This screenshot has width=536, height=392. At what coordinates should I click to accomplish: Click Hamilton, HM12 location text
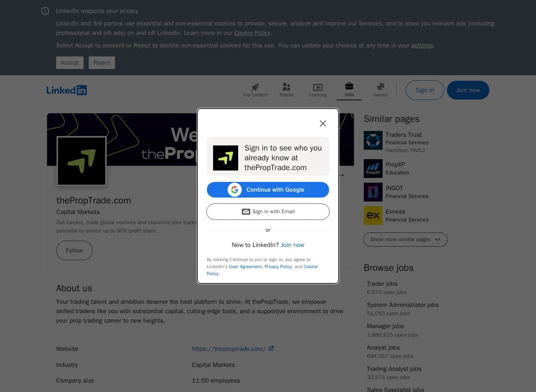(405, 151)
